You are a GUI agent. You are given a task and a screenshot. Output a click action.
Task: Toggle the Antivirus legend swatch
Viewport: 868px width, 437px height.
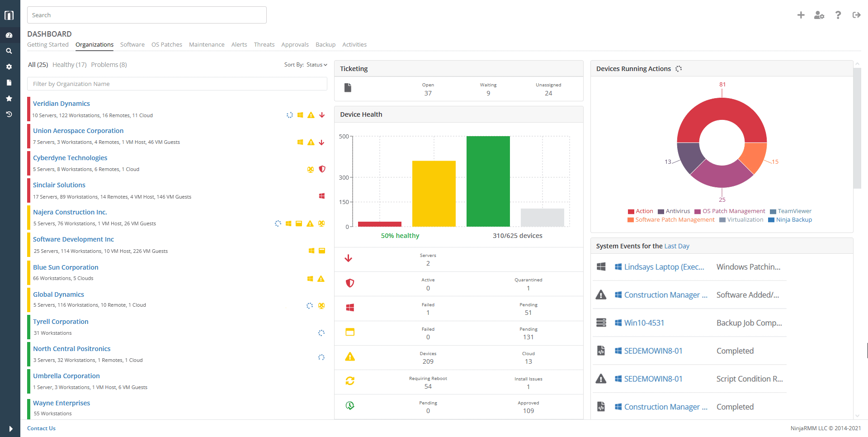pyautogui.click(x=661, y=211)
